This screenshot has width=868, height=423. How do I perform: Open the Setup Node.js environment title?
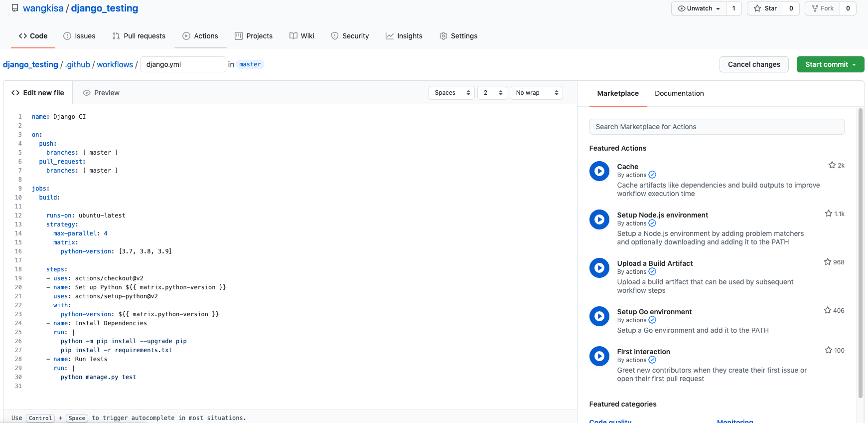click(662, 215)
